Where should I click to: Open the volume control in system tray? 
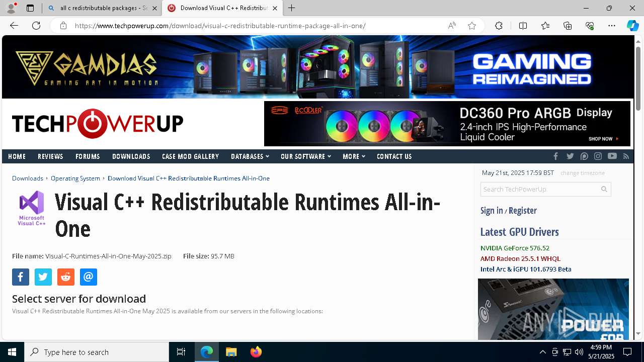point(579,352)
